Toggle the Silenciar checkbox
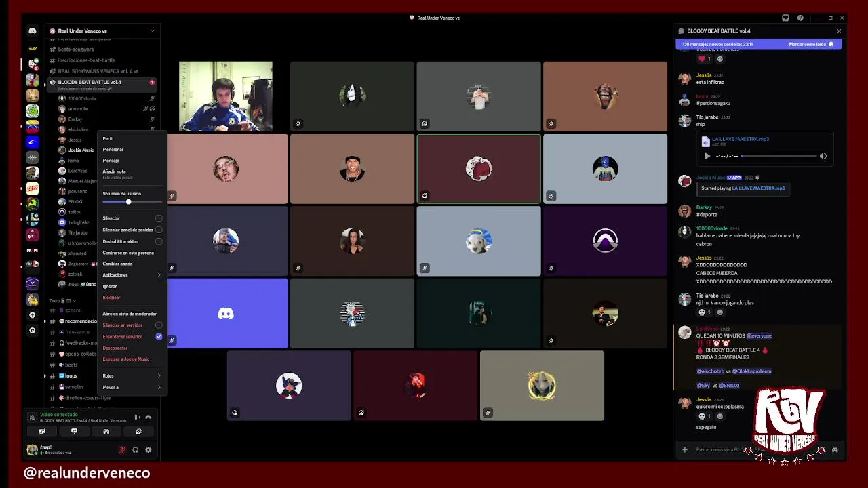Image resolution: width=868 pixels, height=488 pixels. (159, 218)
